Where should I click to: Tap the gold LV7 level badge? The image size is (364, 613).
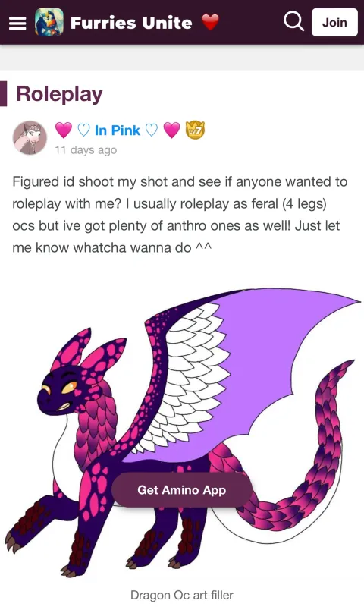point(195,130)
